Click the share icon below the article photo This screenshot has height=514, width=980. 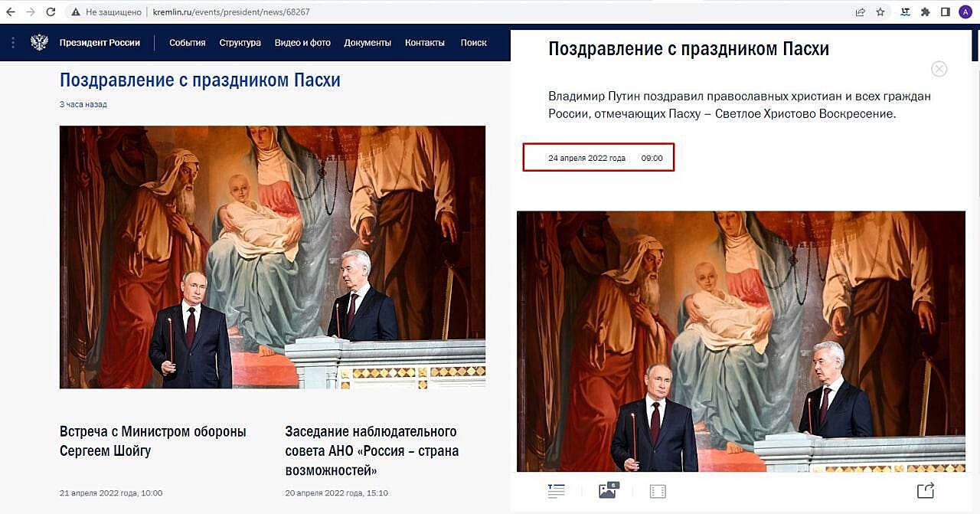click(925, 490)
